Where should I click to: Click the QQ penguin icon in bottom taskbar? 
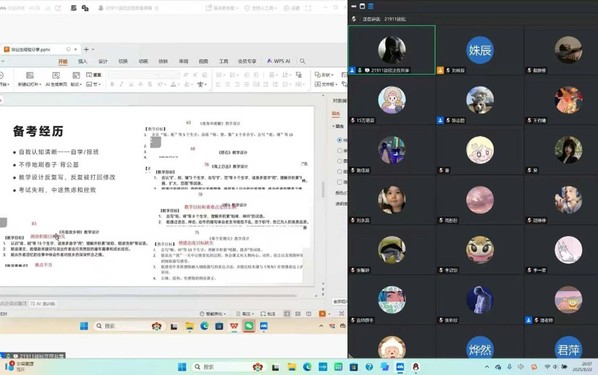tap(416, 367)
